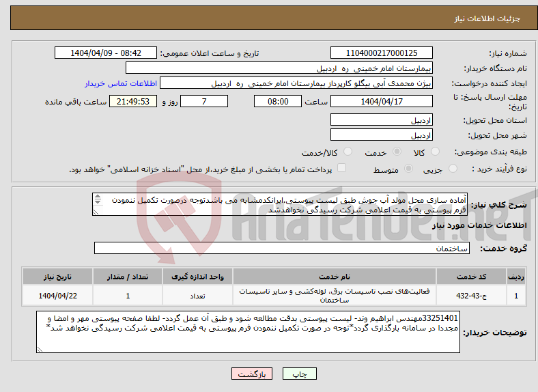The height and width of the screenshot is (392, 538).
Task: Click the announcement date field 1404/04/09 - 08:42
Action: (x=106, y=53)
